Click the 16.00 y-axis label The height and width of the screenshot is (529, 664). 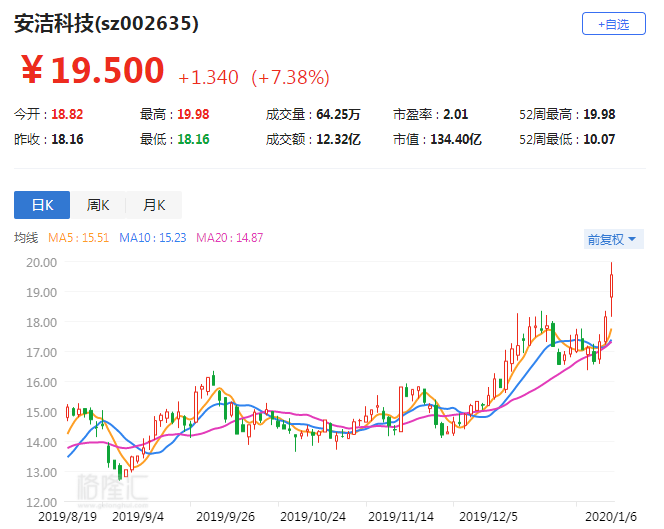point(42,382)
